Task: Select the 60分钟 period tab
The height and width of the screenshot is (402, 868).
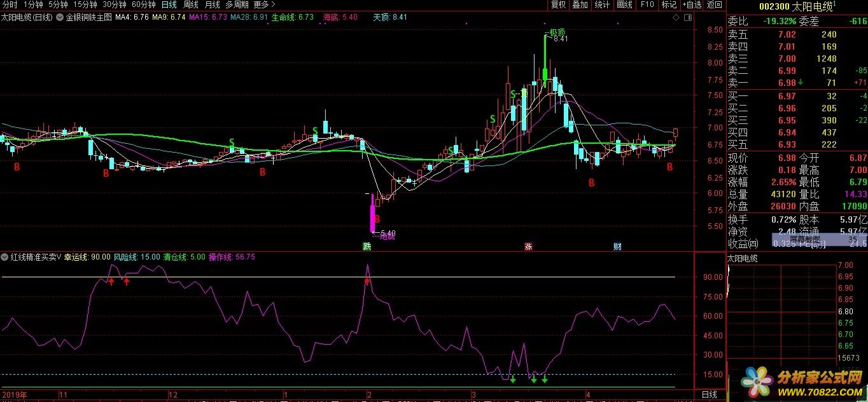Action: pyautogui.click(x=144, y=4)
